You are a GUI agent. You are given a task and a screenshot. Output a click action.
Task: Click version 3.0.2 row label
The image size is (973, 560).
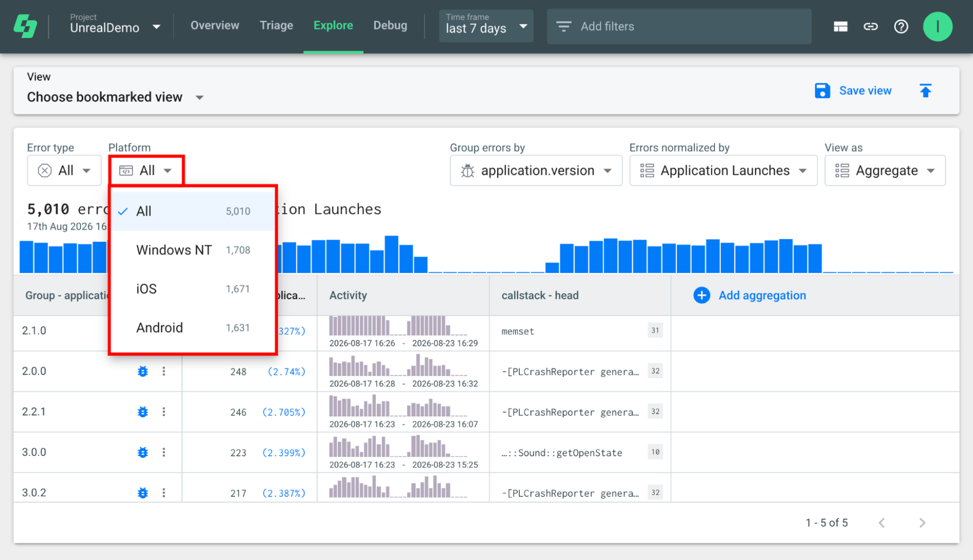click(x=34, y=492)
